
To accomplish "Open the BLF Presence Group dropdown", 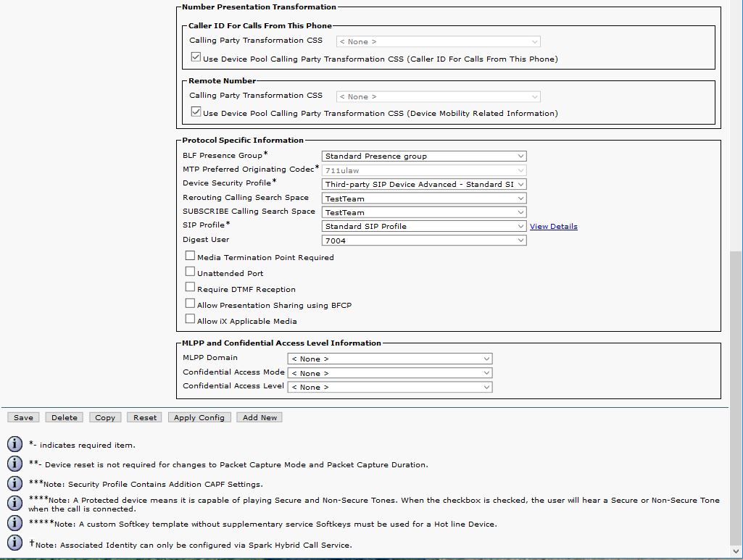I will coord(424,156).
